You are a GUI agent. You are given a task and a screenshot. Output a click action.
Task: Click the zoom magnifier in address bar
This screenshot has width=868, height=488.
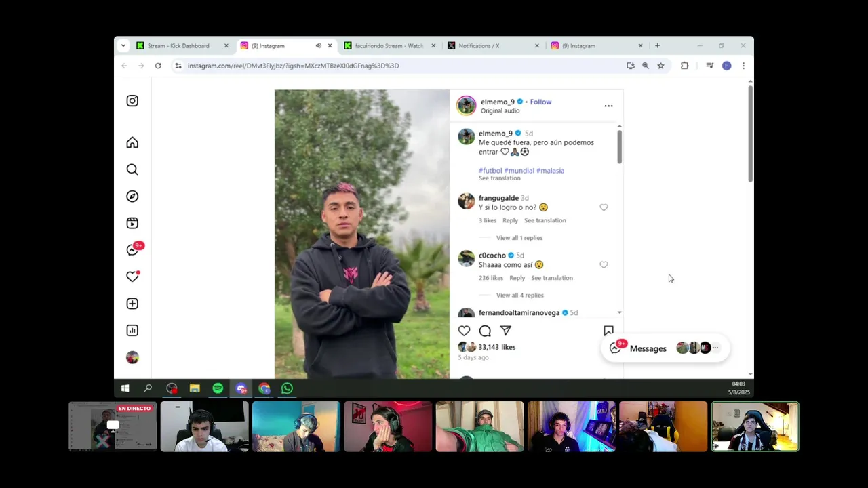645,66
